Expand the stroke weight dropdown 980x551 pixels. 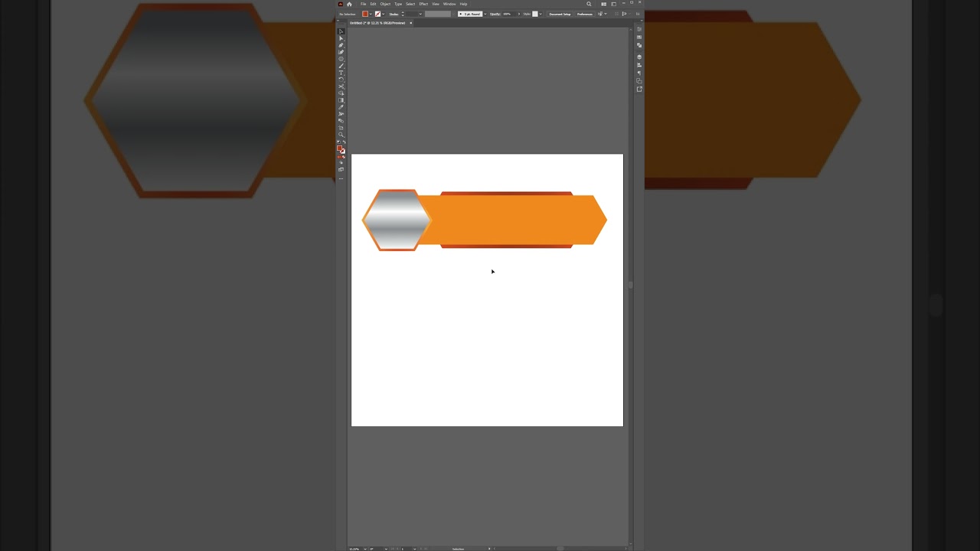[420, 14]
